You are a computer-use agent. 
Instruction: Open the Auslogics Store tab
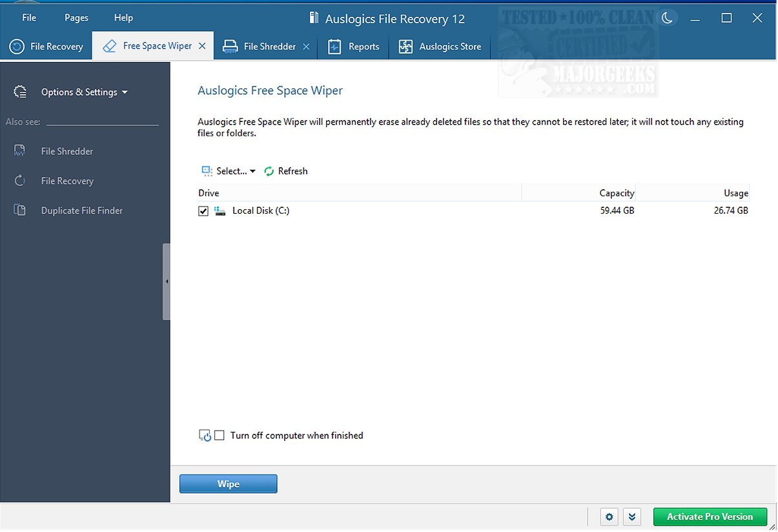coord(440,46)
